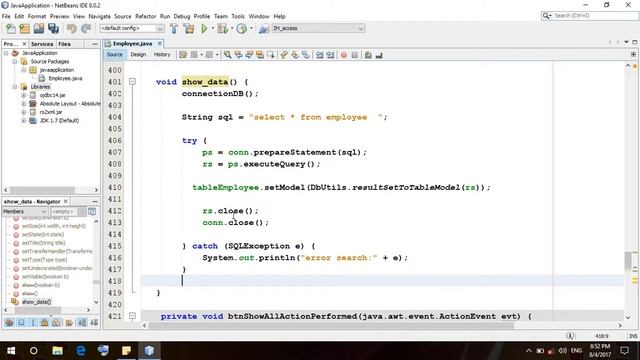Open the Refactor menu

click(x=146, y=16)
